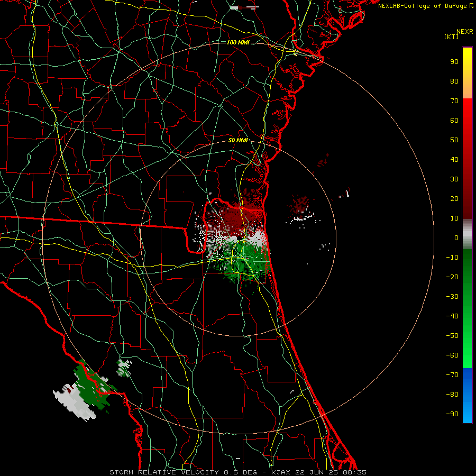Click the 70 value on the velocity scale
Screen dimensions: 476x476
454,101
